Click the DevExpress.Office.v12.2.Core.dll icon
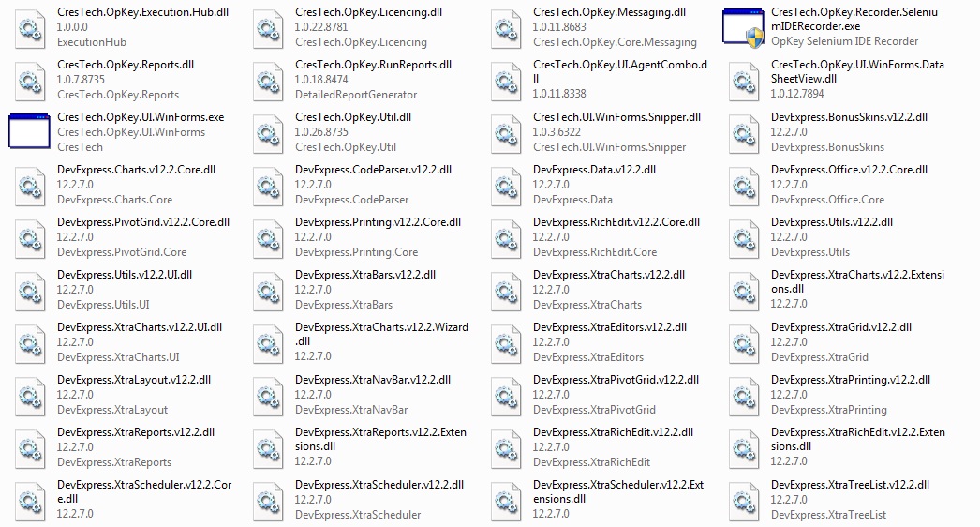 tap(744, 187)
